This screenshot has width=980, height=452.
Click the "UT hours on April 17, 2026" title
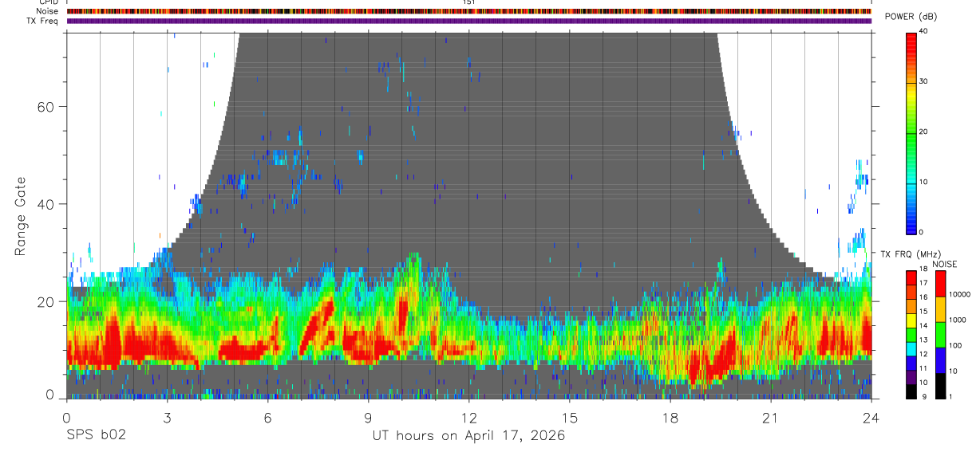pos(468,436)
